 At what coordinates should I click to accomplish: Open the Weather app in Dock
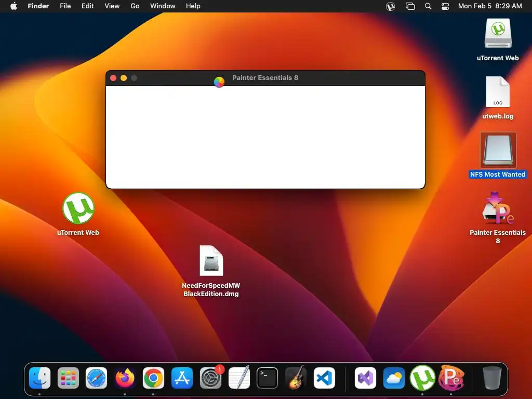[394, 378]
